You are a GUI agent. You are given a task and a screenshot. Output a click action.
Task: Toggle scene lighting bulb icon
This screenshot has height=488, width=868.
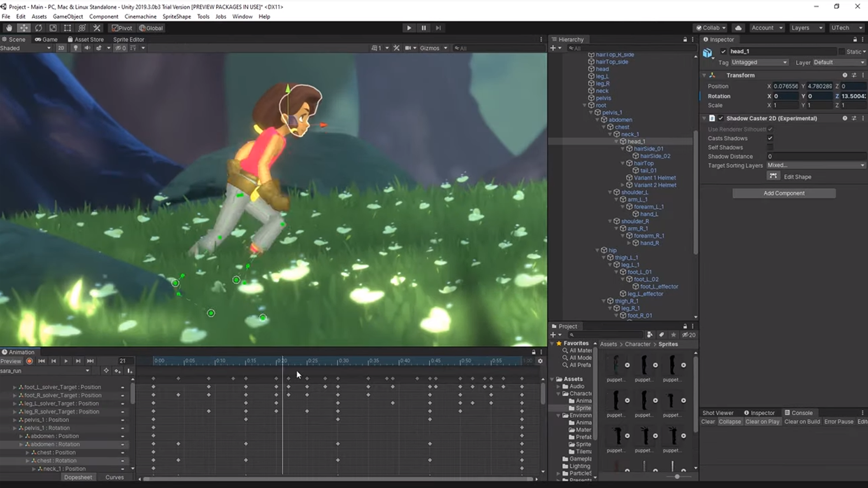[75, 48]
